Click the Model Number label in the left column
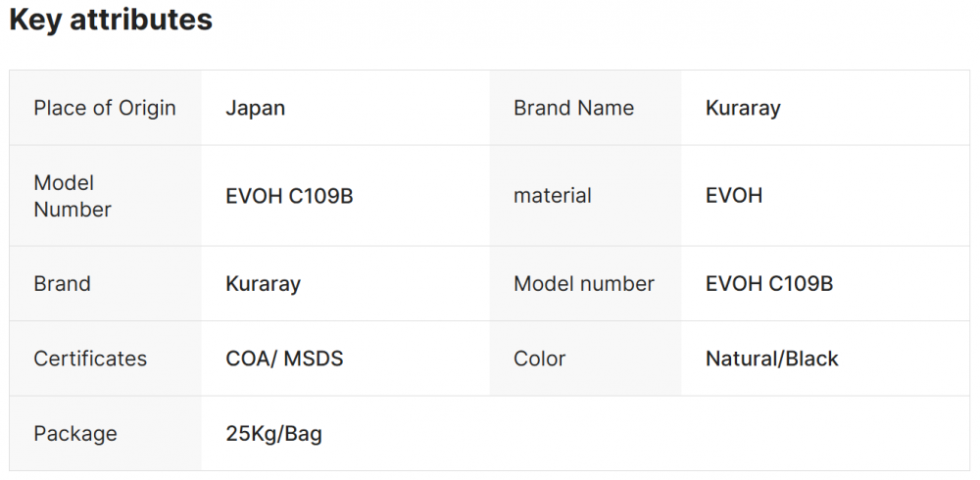Viewport: 980px width, 480px height. point(73,196)
